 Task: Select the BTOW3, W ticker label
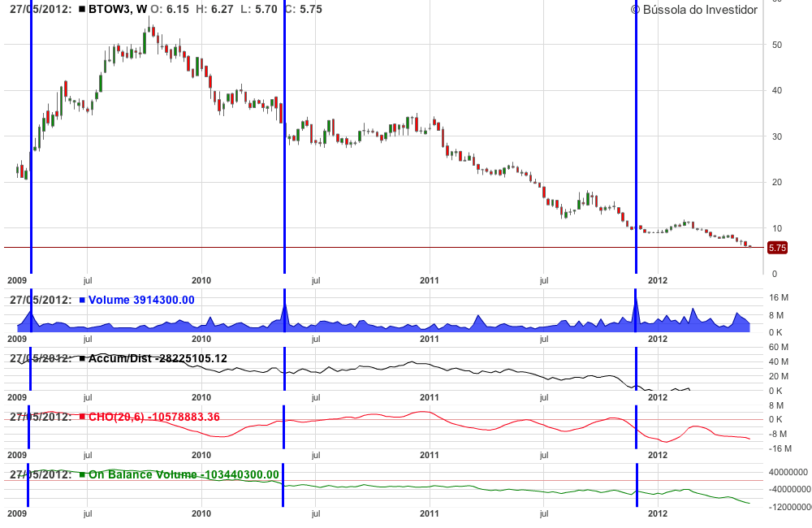tap(118, 9)
